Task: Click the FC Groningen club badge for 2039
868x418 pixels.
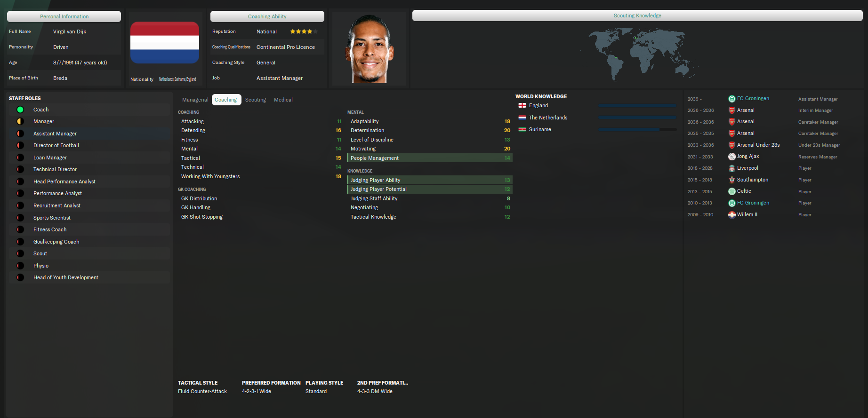Action: [731, 99]
